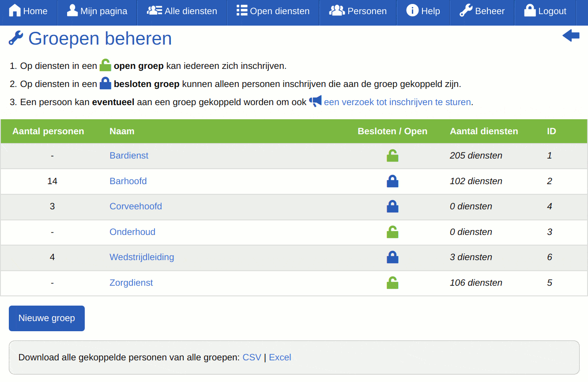Click the Help info icon

pos(413,11)
